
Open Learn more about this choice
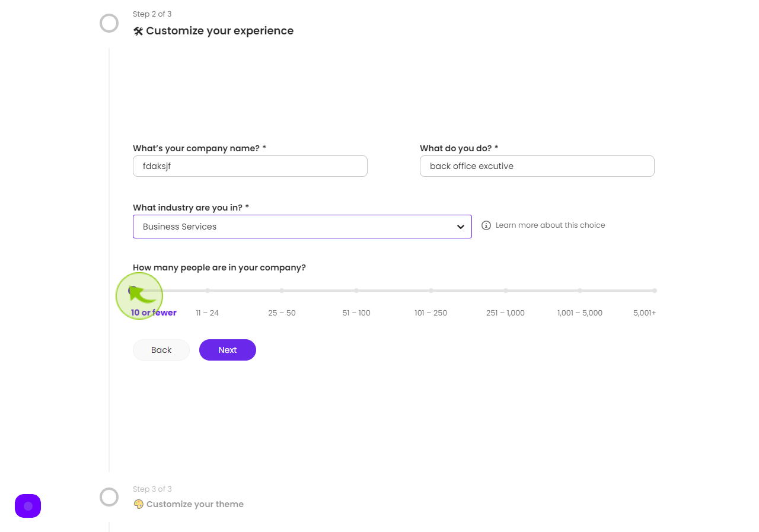click(550, 225)
